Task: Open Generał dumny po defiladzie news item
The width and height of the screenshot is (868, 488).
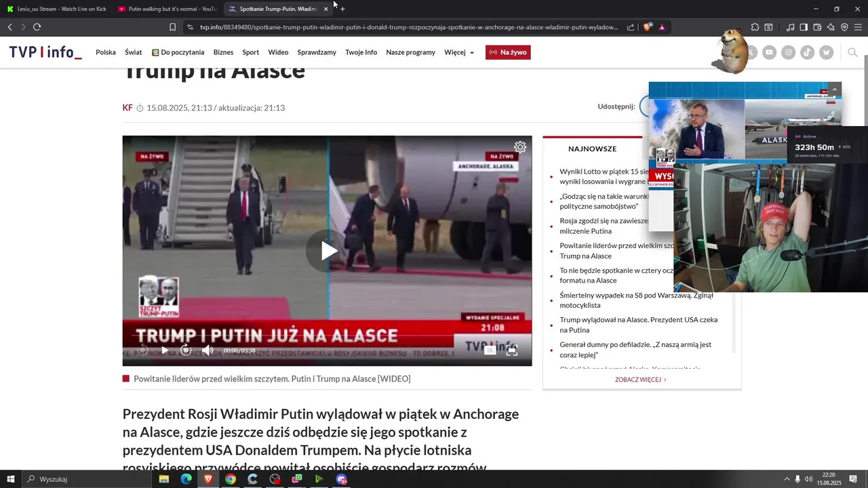Action: [x=635, y=349]
